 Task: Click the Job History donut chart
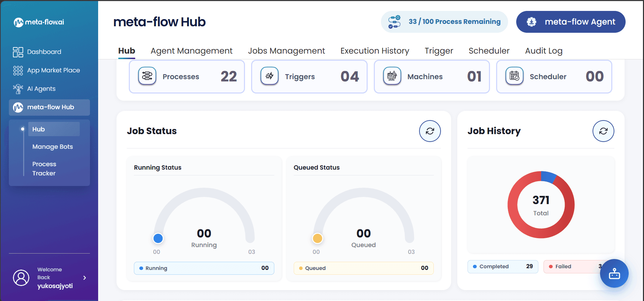point(541,205)
